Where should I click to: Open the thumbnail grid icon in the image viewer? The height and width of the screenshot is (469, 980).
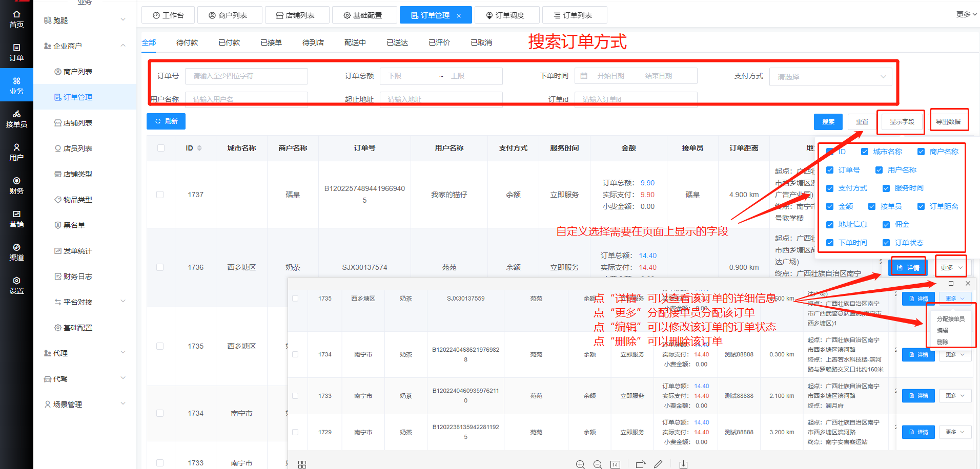302,464
